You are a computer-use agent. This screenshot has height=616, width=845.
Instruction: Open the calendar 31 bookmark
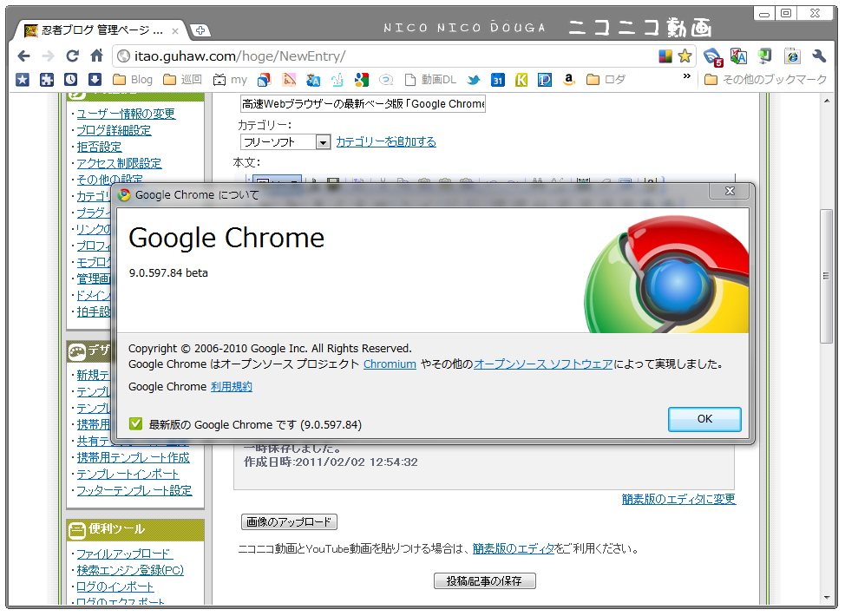[498, 80]
